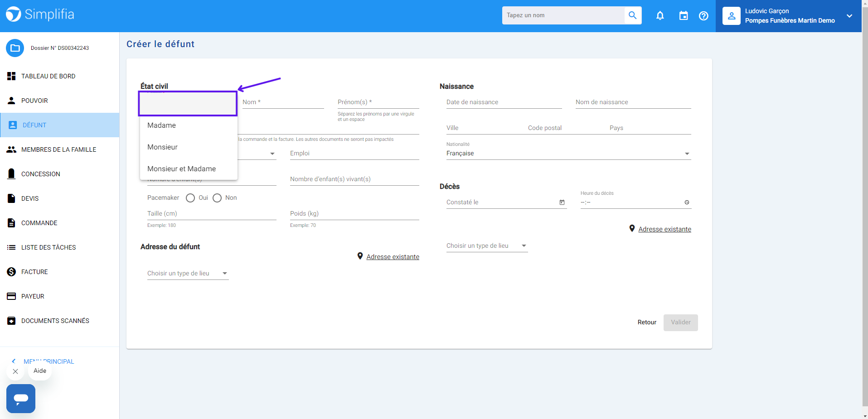Open Liste des tâches menu
Image resolution: width=868 pixels, height=419 pixels.
[x=59, y=247]
